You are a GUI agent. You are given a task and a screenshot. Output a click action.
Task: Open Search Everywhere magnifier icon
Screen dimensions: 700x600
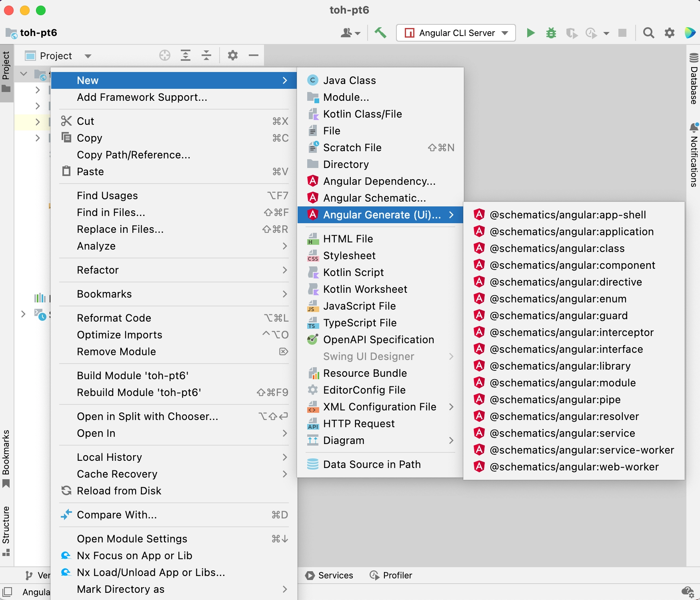coord(649,33)
